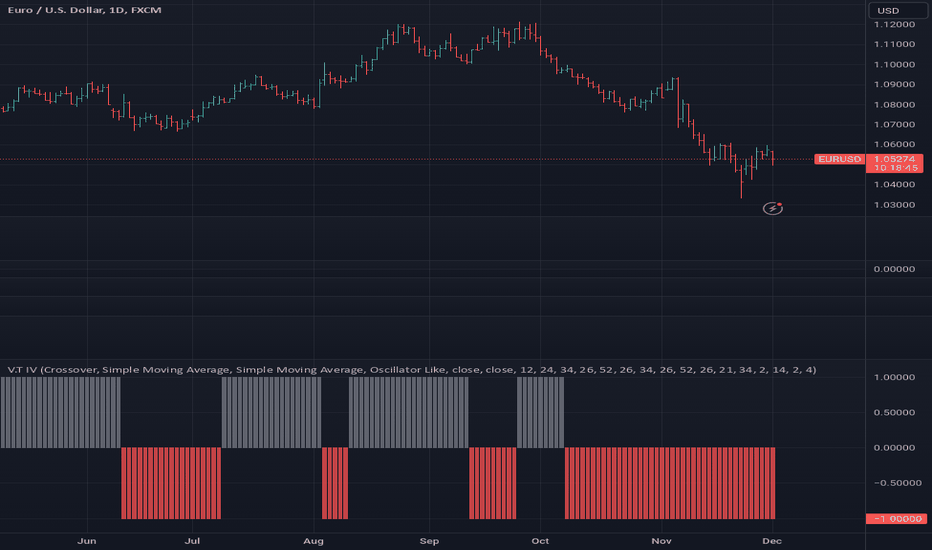This screenshot has width=932, height=550.
Task: Click the long red November histogram block
Action: tap(670, 483)
